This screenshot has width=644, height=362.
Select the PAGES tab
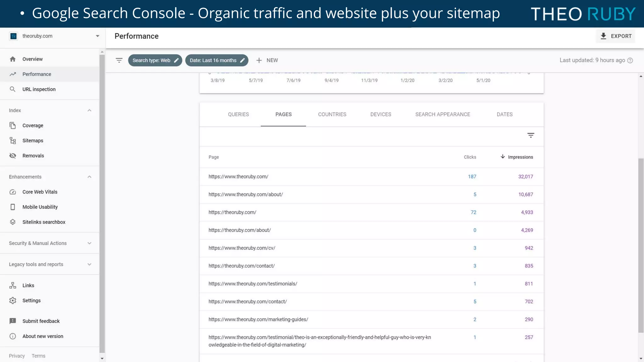pos(283,114)
